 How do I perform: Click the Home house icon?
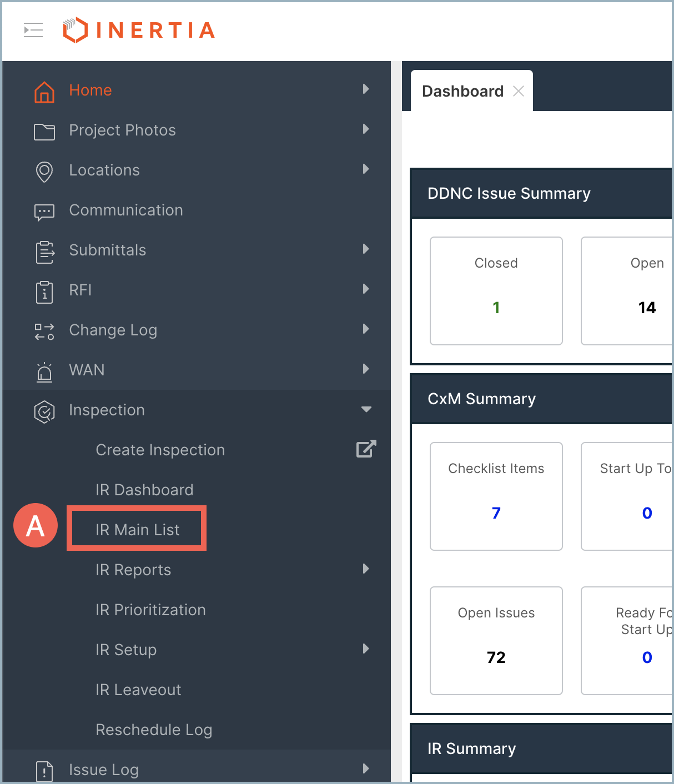tap(44, 92)
